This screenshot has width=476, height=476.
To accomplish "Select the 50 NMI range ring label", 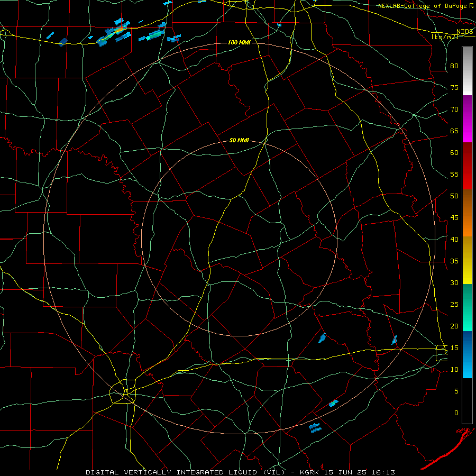I will (239, 140).
